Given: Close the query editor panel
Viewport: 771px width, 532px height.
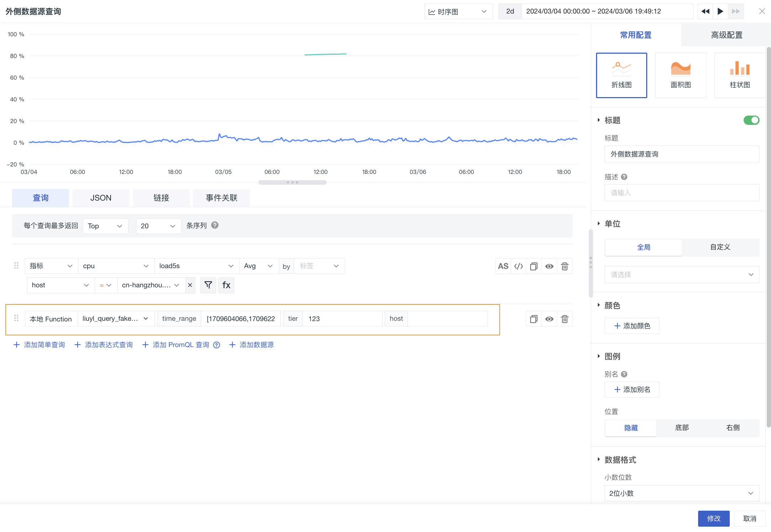Looking at the screenshot, I should (762, 11).
